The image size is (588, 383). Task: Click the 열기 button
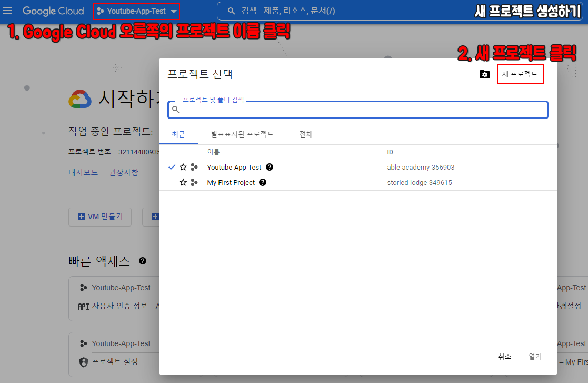(x=535, y=356)
